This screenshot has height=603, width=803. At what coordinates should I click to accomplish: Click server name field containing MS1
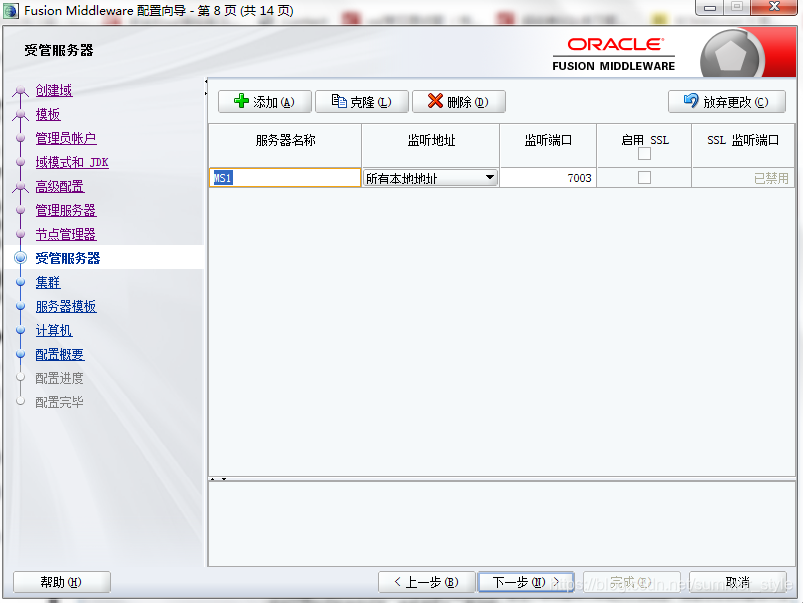(285, 178)
